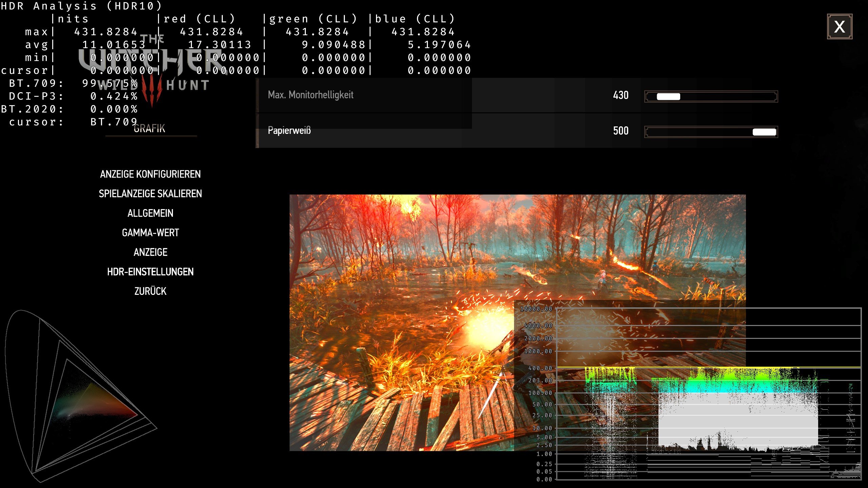Click the green (CLL) column header

(x=313, y=19)
